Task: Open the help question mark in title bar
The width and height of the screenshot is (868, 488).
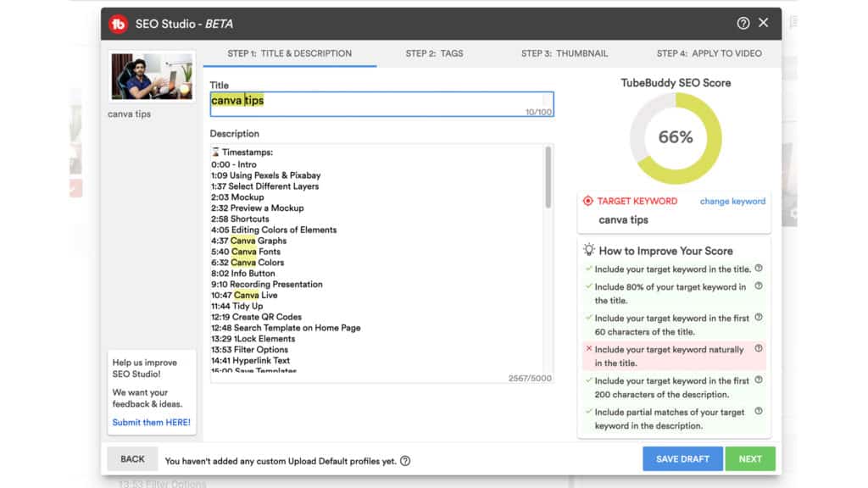Action: point(744,24)
